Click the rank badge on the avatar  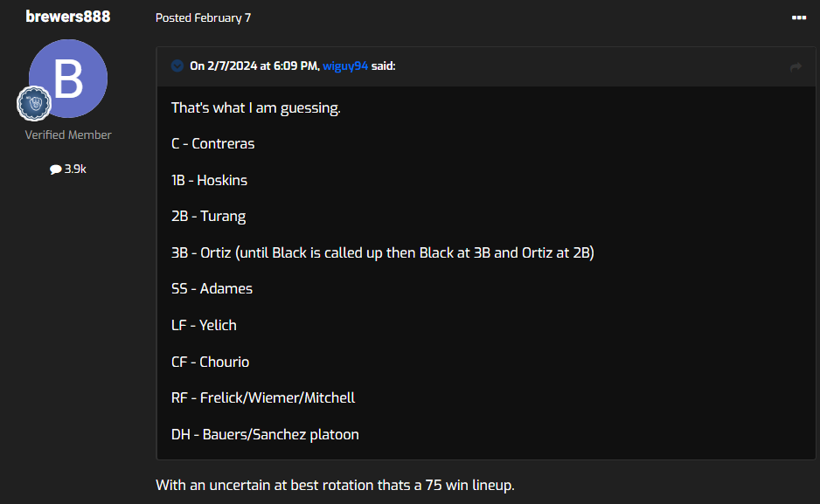[x=34, y=104]
